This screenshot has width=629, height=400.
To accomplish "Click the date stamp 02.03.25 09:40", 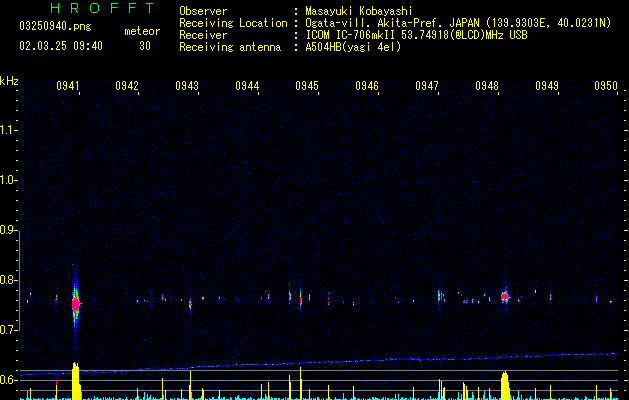I will (x=61, y=46).
